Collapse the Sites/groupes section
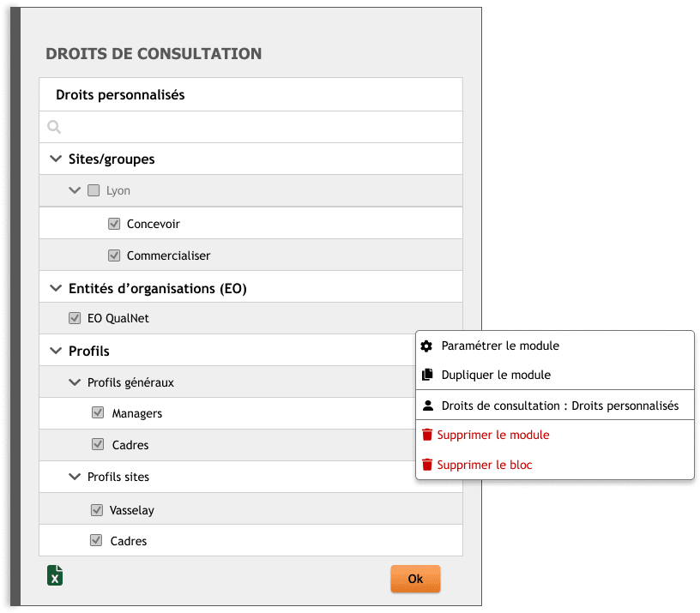 (56, 159)
